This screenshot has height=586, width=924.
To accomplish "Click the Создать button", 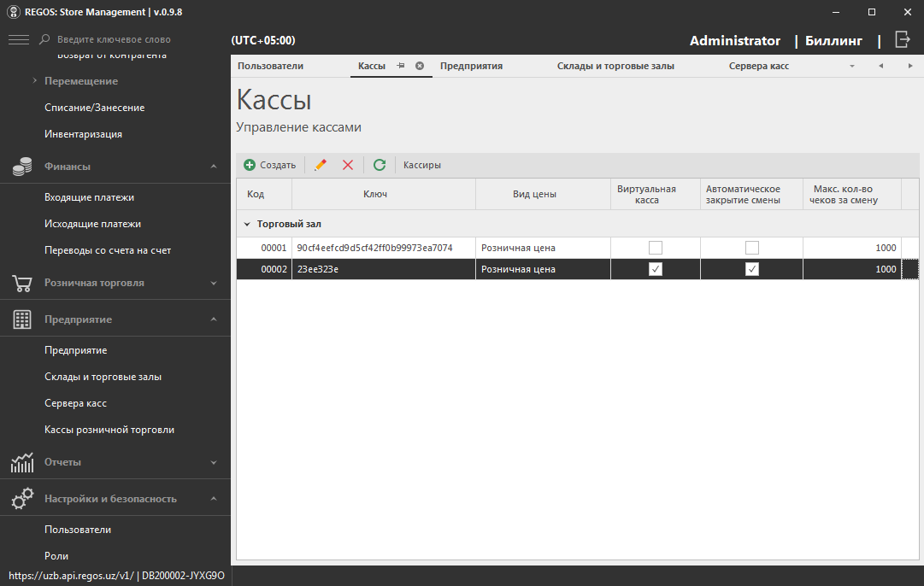I will click(x=270, y=165).
